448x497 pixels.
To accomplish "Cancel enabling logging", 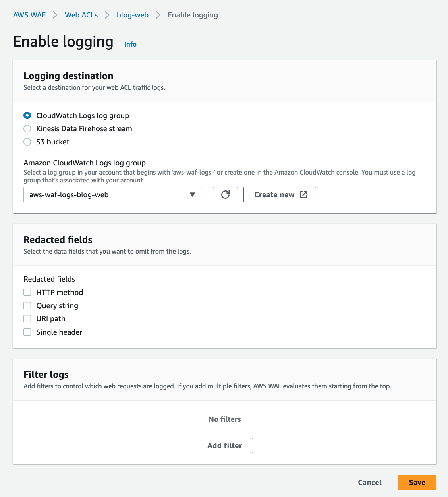I will 370,482.
